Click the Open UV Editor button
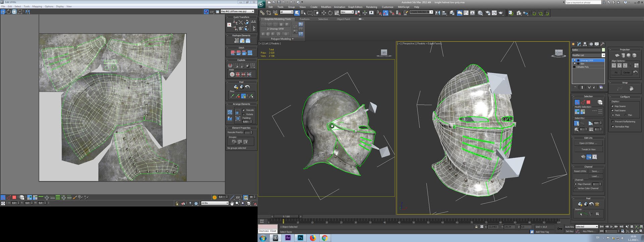Screen dimensions: 644x242 tap(588, 143)
